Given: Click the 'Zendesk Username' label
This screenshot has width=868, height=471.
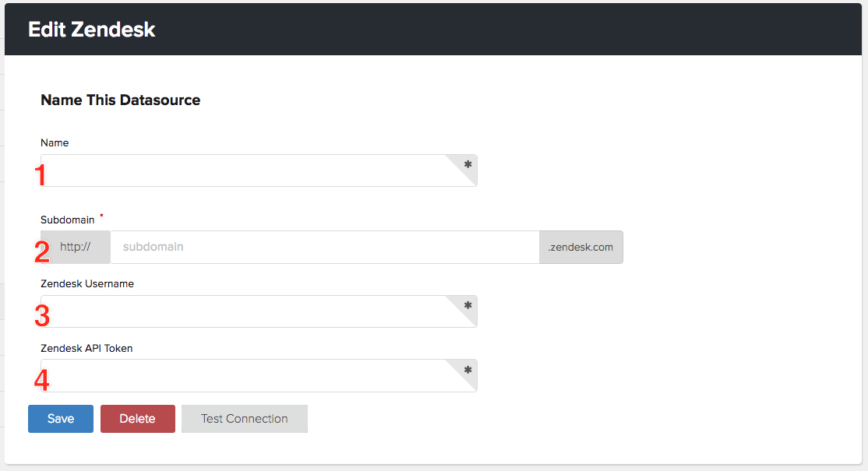Looking at the screenshot, I should (x=87, y=283).
